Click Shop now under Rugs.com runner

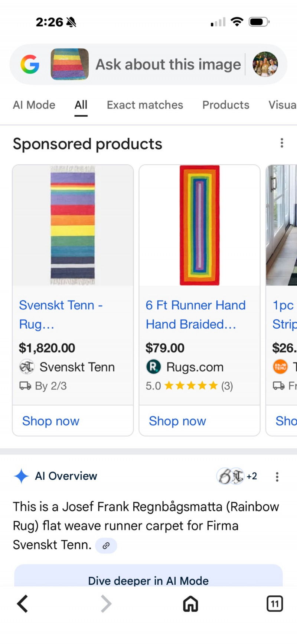pos(177,421)
